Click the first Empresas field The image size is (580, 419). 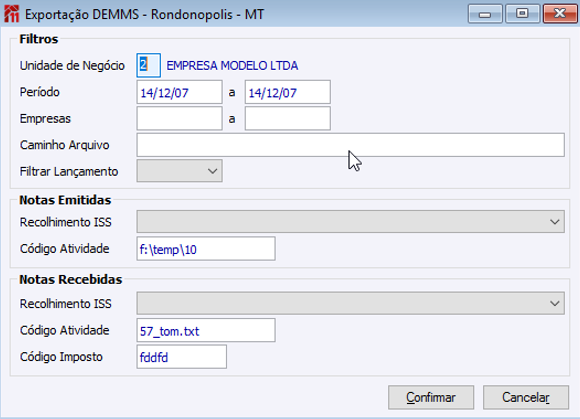(179, 119)
